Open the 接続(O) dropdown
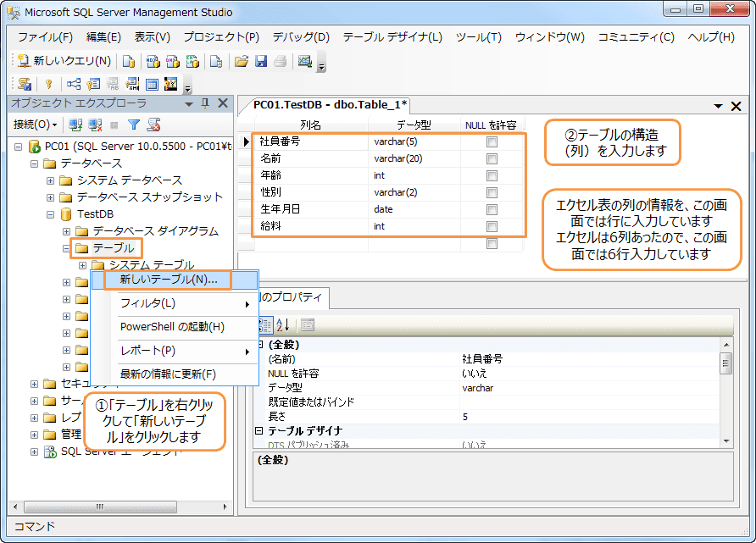Screen dimensions: 756x543 (36, 125)
